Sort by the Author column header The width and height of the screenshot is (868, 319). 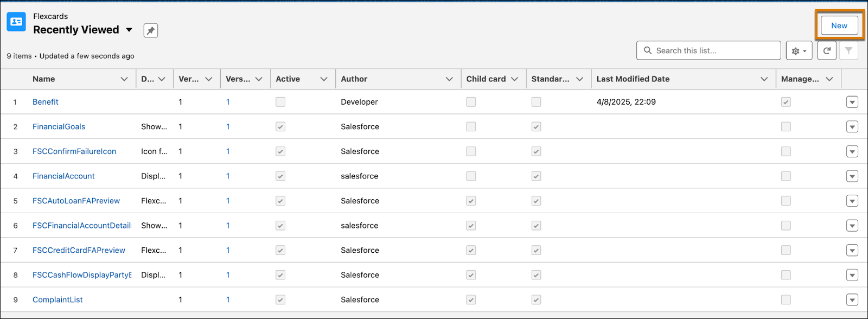click(354, 79)
